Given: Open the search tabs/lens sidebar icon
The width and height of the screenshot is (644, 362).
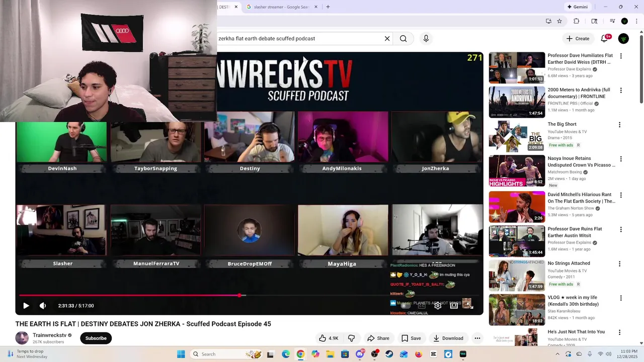Looking at the screenshot, I should click(x=594, y=21).
